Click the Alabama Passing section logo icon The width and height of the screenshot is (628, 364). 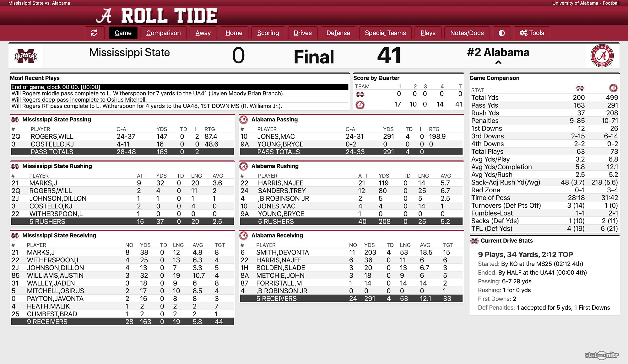pyautogui.click(x=244, y=120)
